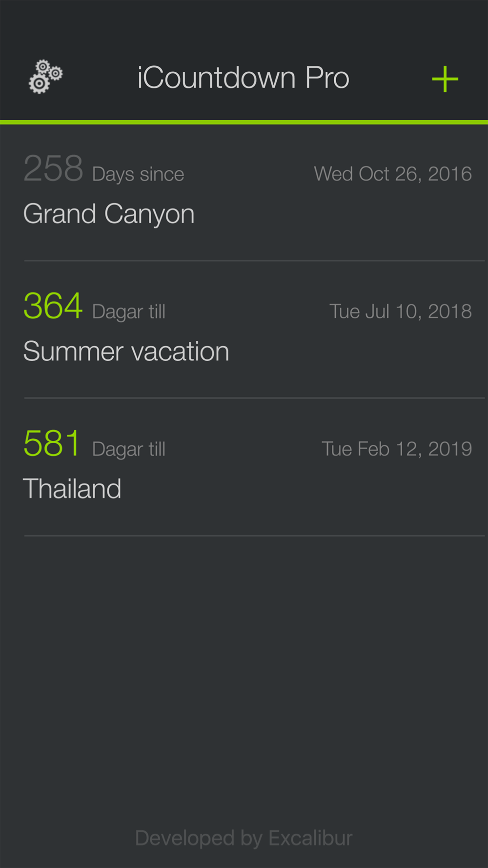The image size is (488, 868).
Task: Click the separator line under Summer vacation
Action: click(254, 398)
